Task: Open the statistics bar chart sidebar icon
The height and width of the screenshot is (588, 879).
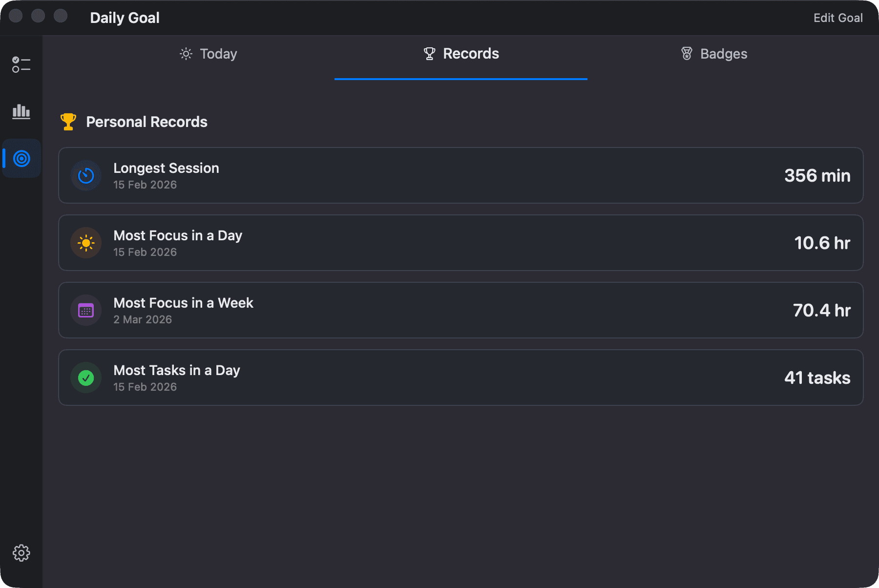Action: tap(21, 111)
